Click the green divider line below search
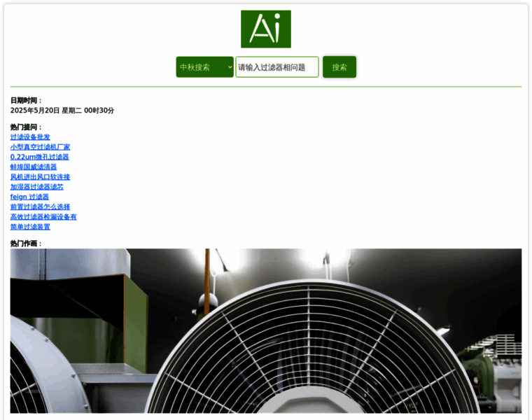 click(266, 87)
